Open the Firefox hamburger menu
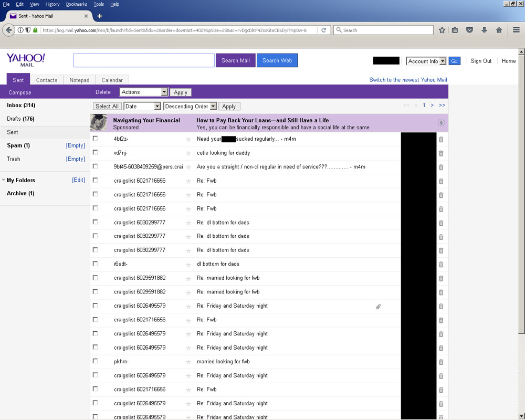Image resolution: width=525 pixels, height=420 pixels. tap(516, 30)
